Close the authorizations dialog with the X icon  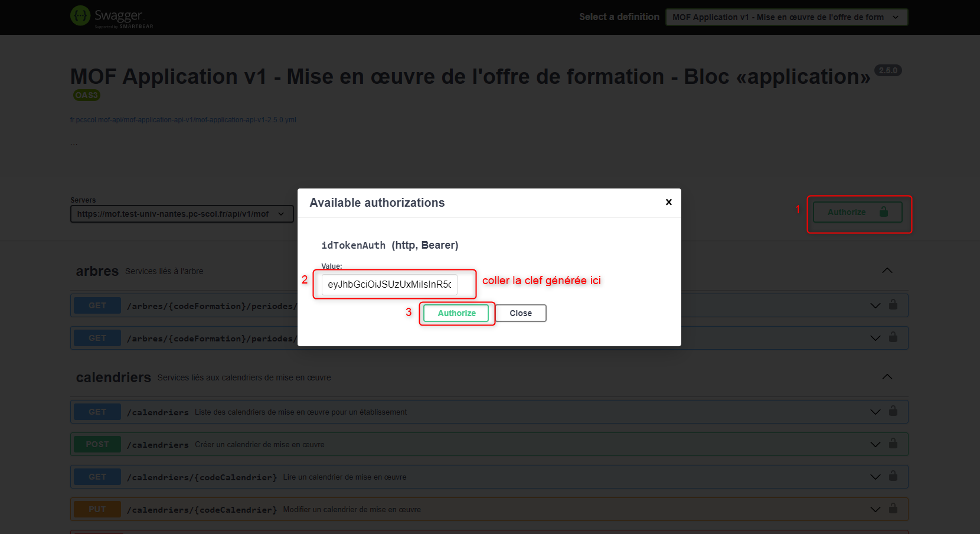click(x=668, y=202)
